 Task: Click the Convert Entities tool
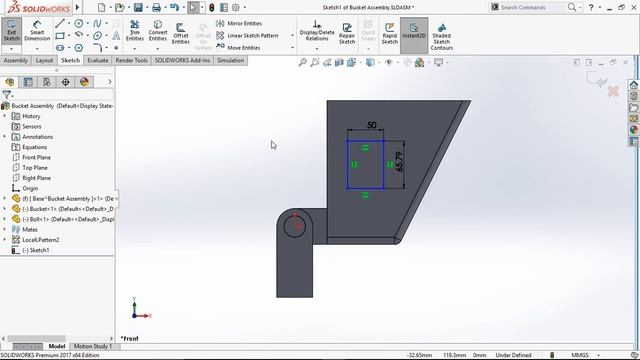click(158, 31)
